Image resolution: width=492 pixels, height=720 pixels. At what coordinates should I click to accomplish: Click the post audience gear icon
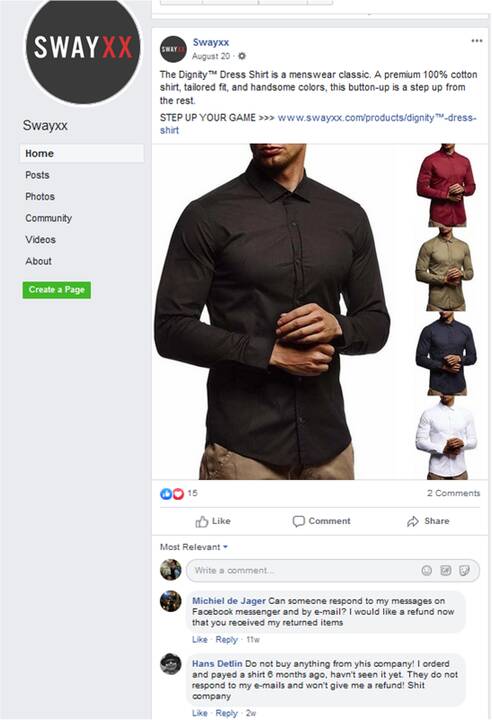click(x=242, y=56)
